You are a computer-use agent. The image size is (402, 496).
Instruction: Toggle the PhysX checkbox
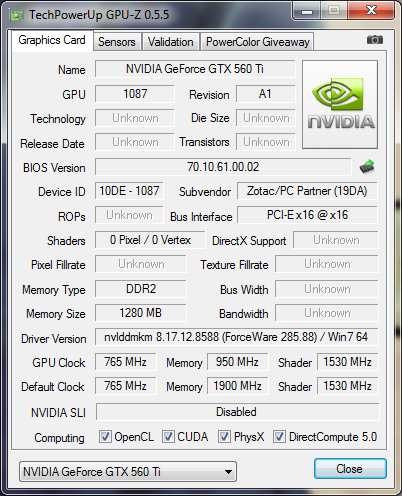(224, 436)
